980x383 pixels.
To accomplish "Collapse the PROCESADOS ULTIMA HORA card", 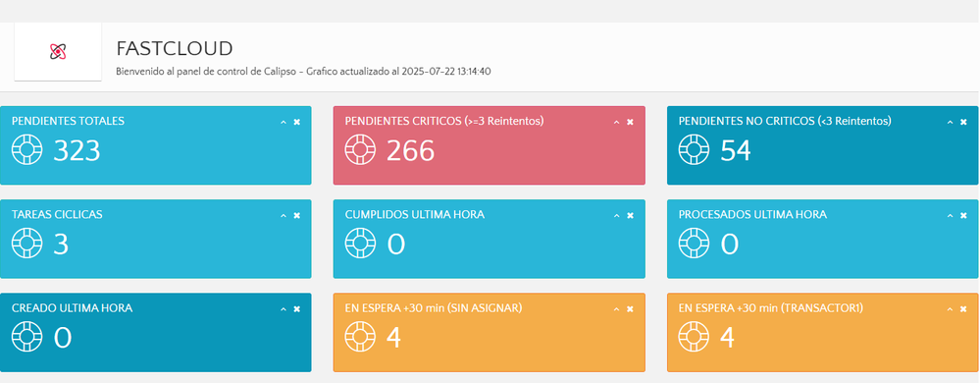I will point(950,215).
